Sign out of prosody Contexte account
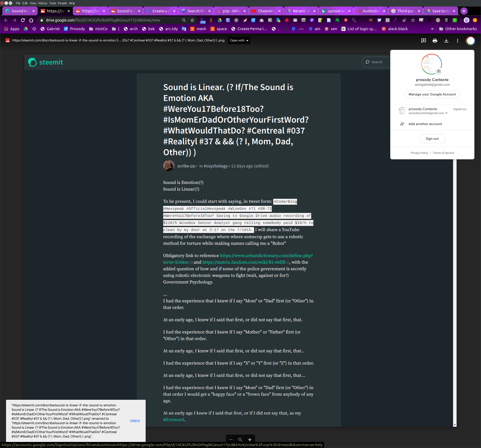 click(x=432, y=138)
